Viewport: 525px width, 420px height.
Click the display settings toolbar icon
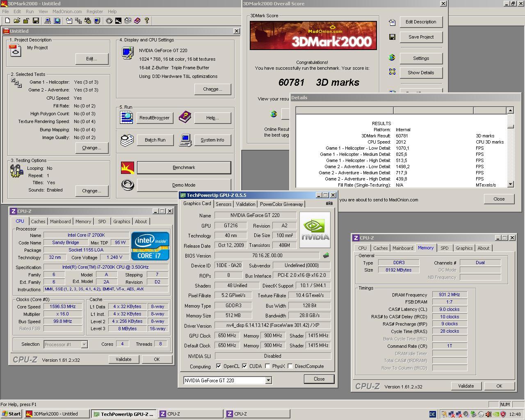click(98, 21)
